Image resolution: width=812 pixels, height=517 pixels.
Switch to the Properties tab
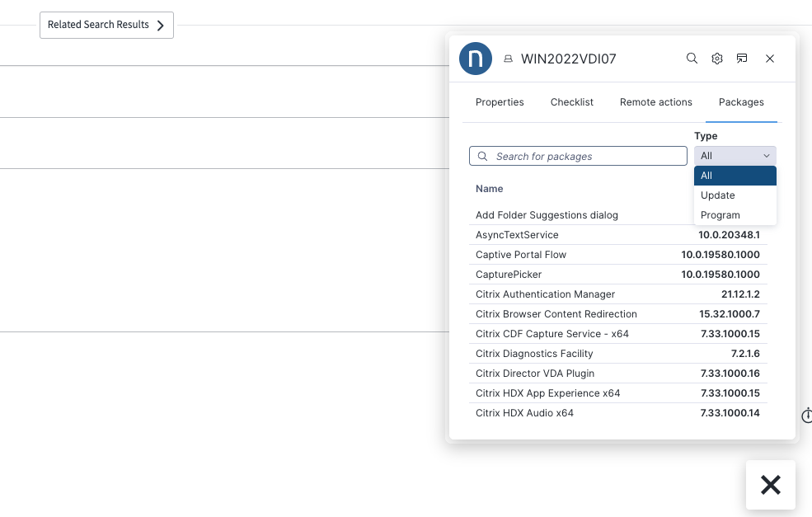tap(500, 102)
